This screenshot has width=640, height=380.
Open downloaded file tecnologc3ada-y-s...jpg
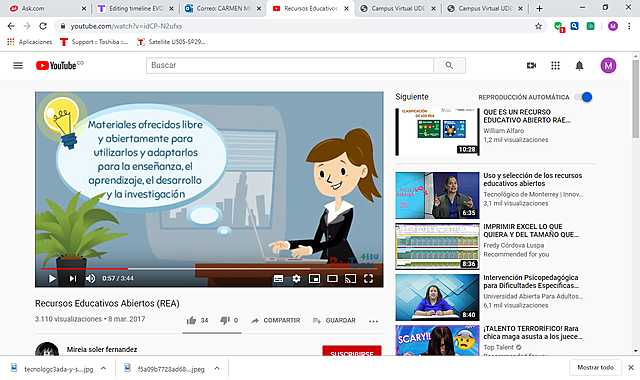[53, 369]
